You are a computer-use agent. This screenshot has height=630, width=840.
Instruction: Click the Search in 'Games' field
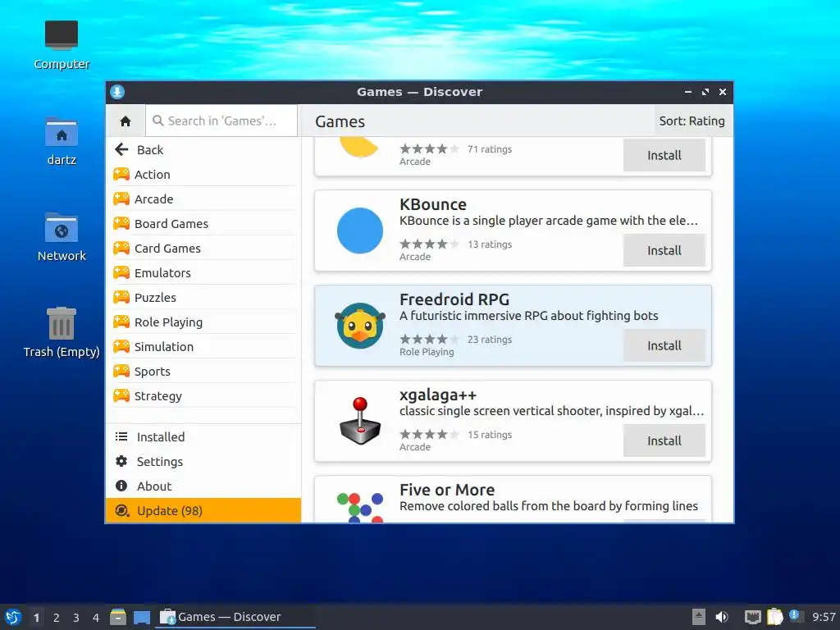point(221,121)
